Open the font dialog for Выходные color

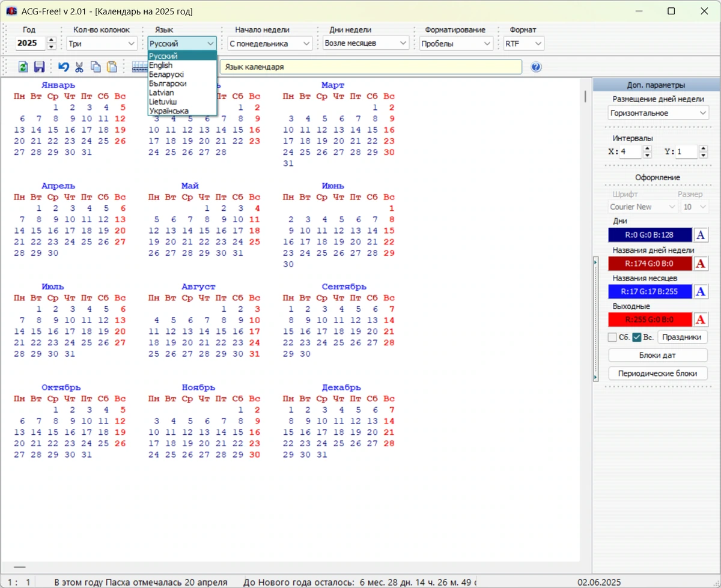[x=701, y=320]
